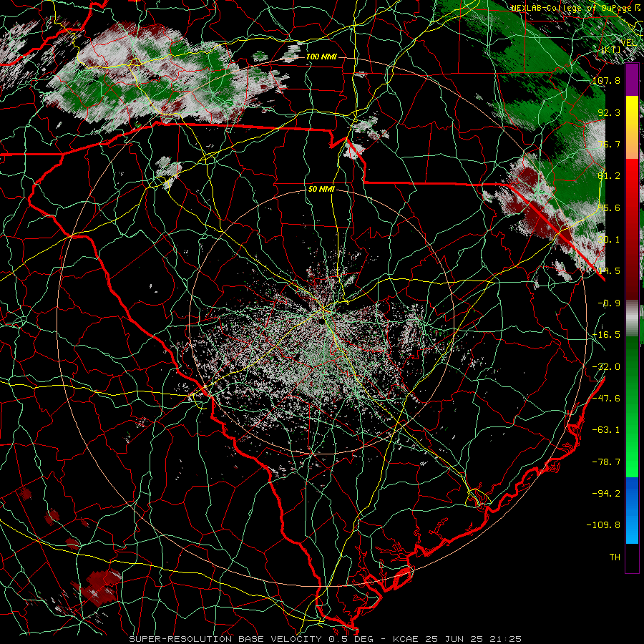Click the 14.5 legend value

coord(609,271)
